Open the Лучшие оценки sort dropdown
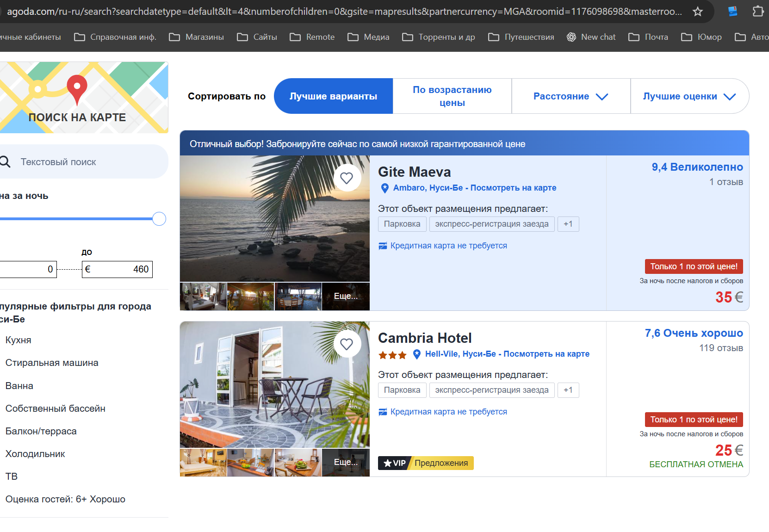 coord(689,96)
